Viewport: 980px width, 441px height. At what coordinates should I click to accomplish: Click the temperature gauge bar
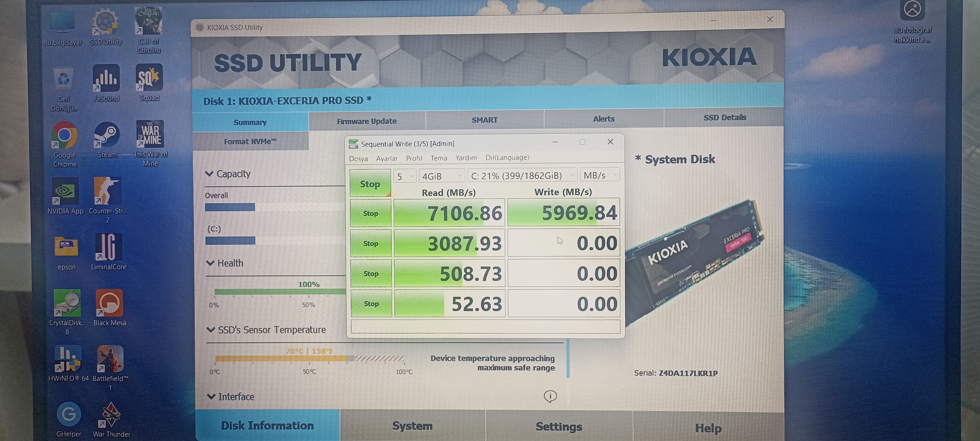click(x=309, y=359)
